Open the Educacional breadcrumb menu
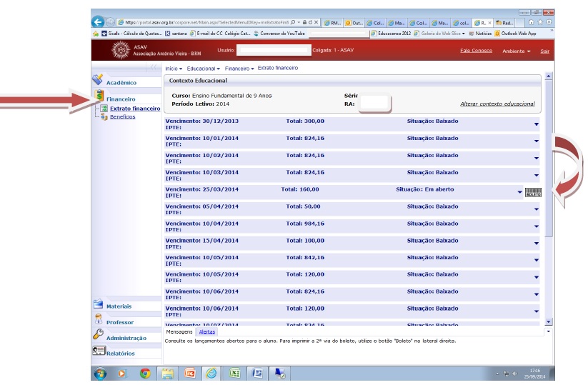The image size is (588, 385). [x=203, y=69]
